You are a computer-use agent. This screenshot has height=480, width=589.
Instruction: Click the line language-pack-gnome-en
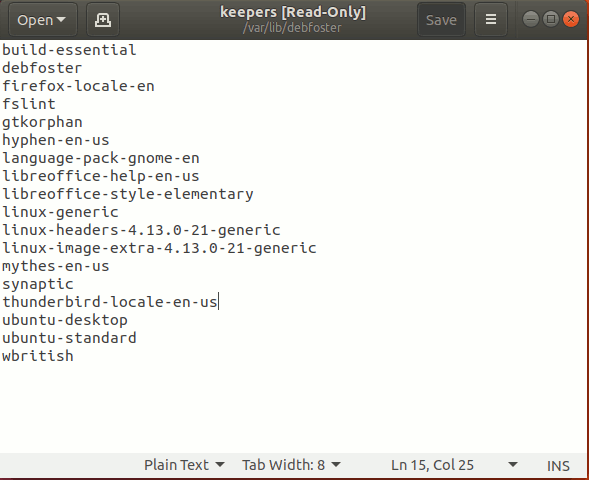click(101, 158)
